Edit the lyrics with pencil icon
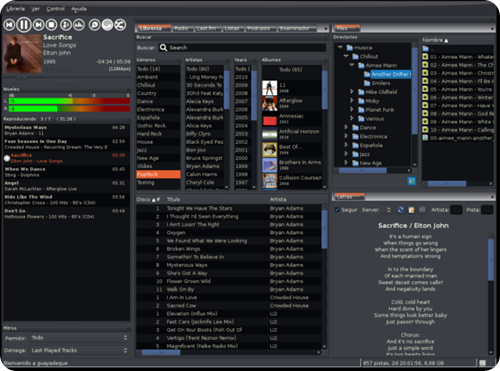 (x=412, y=210)
